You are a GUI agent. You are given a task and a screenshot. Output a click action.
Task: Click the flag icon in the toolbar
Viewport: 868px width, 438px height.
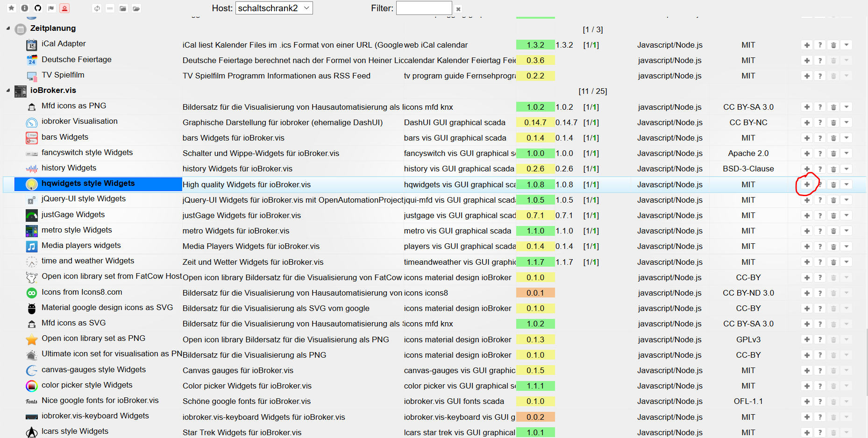click(x=51, y=8)
